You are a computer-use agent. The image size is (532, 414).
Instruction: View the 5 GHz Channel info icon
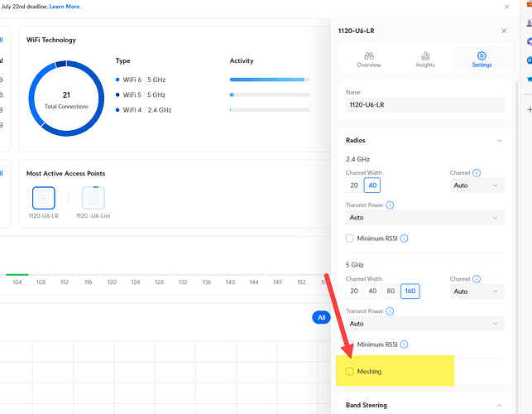pos(477,279)
